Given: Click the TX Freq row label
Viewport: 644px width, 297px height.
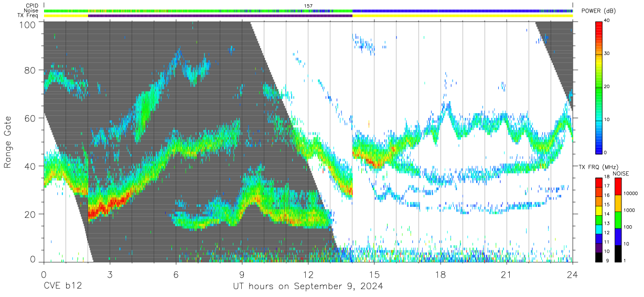Looking at the screenshot, I should (27, 15).
